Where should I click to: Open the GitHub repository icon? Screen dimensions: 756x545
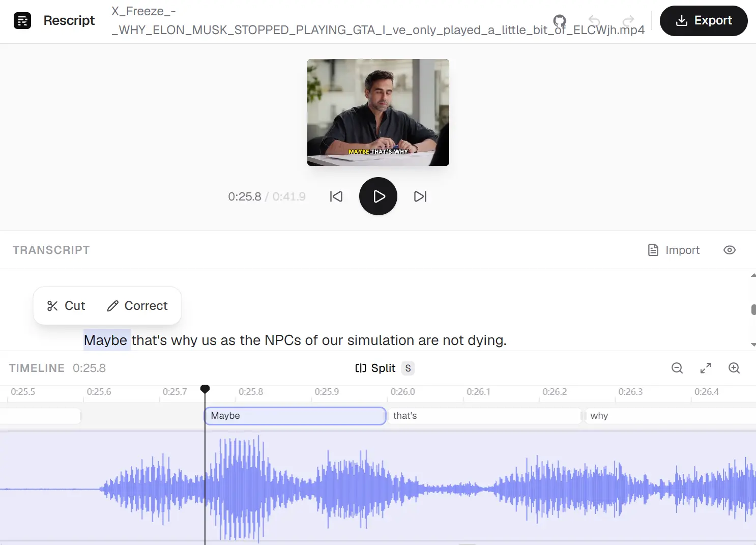tap(560, 21)
